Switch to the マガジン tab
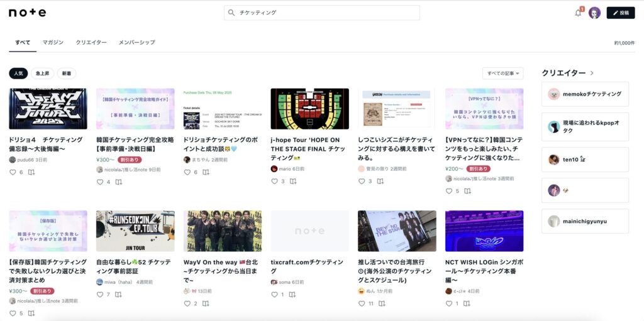Viewport: 644px width, 321px height. [53, 42]
